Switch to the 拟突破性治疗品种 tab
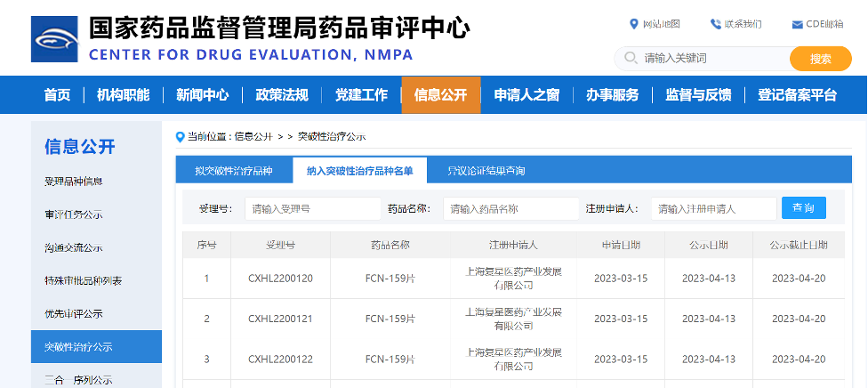The image size is (868, 388). pos(234,170)
